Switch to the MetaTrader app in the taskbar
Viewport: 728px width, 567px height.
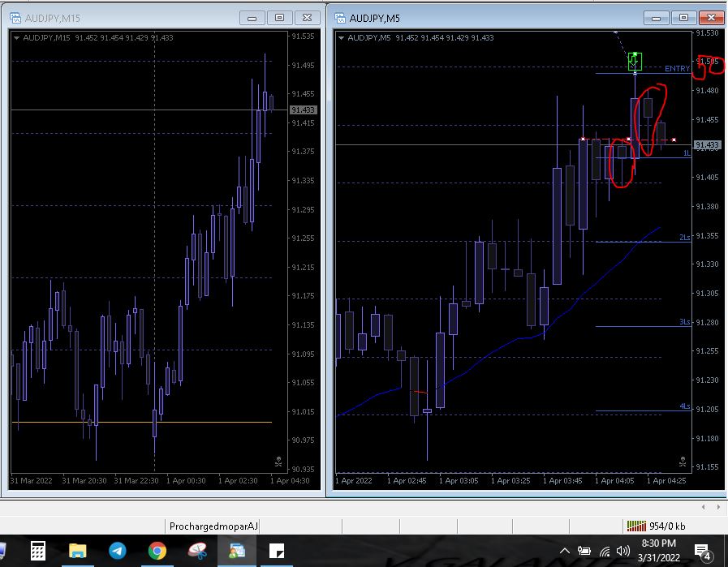pyautogui.click(x=237, y=551)
